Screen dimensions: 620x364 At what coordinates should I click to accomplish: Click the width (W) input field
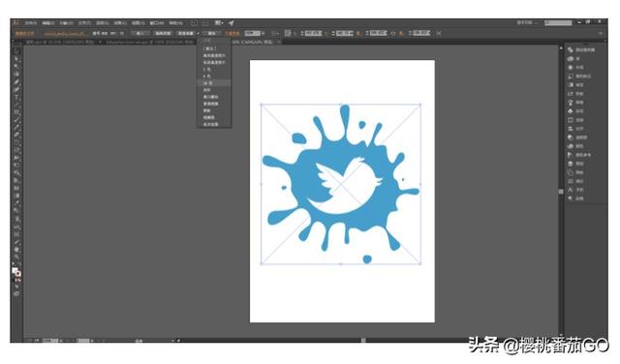coord(378,33)
